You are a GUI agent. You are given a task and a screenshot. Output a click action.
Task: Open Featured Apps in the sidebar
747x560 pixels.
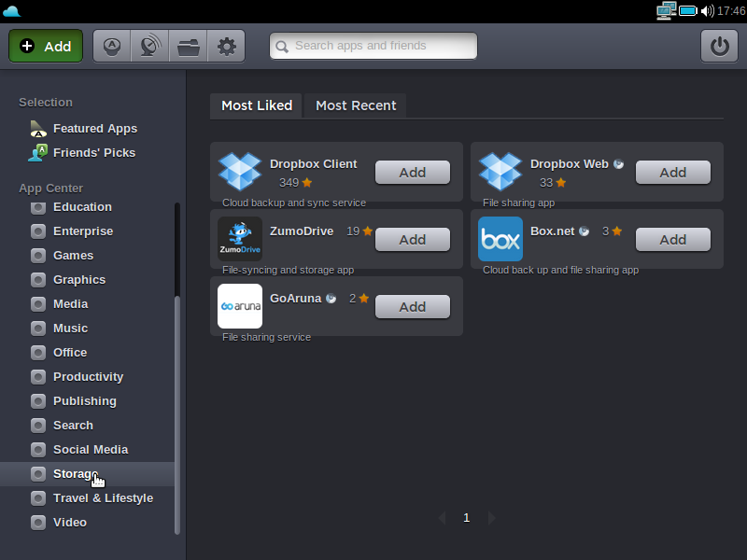coord(94,129)
